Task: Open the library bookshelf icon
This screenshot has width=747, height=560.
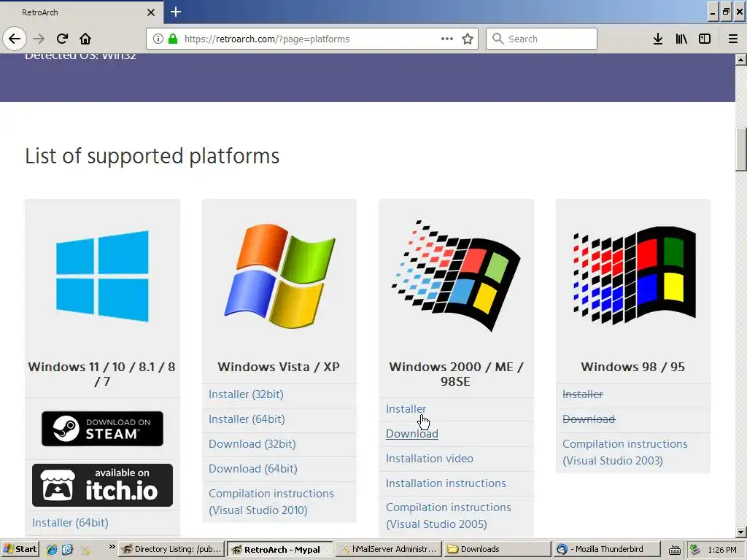Action: coord(681,39)
